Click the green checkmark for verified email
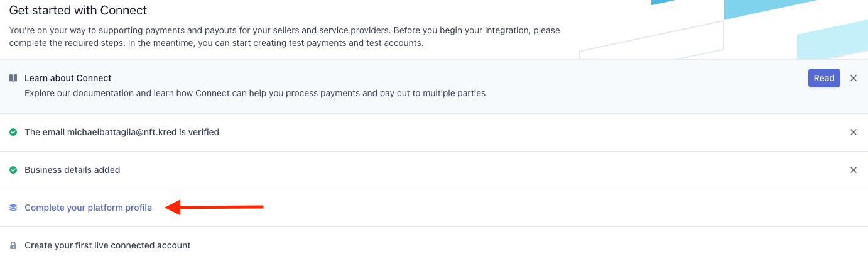The width and height of the screenshot is (868, 261). coord(13,132)
